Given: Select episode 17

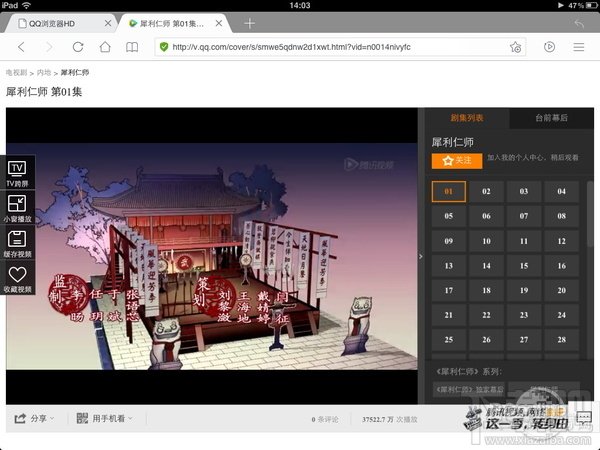Looking at the screenshot, I should pyautogui.click(x=449, y=290).
